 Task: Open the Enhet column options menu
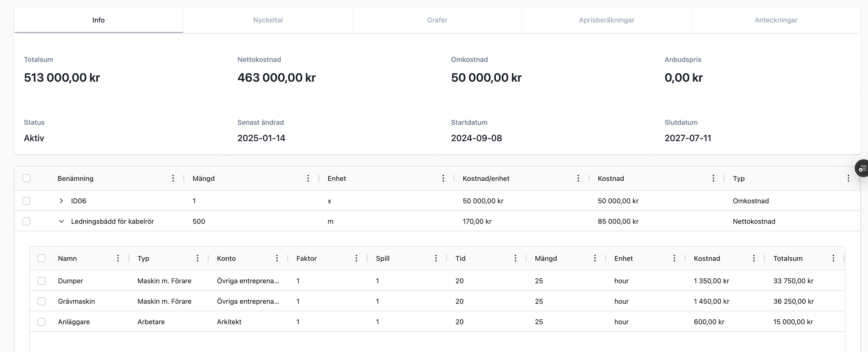click(x=674, y=258)
